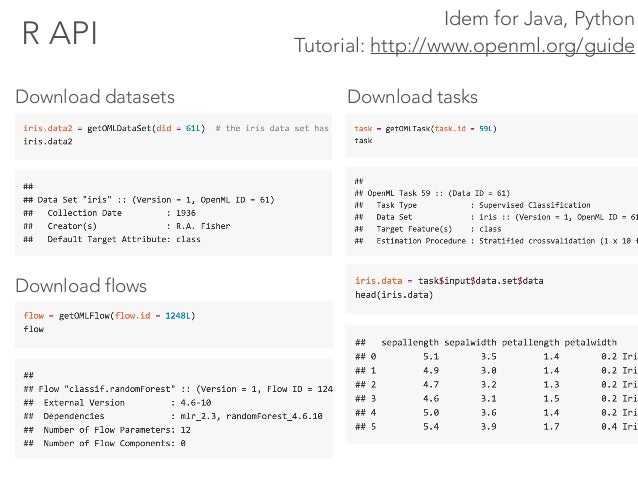Click the 'petalwidth' column header
Screen dimensions: 638x479
590,342
